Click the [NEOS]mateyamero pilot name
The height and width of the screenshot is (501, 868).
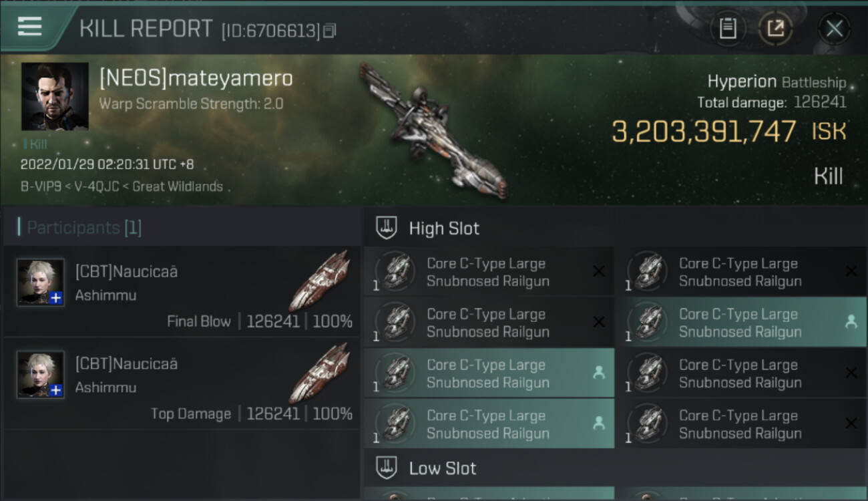[196, 78]
